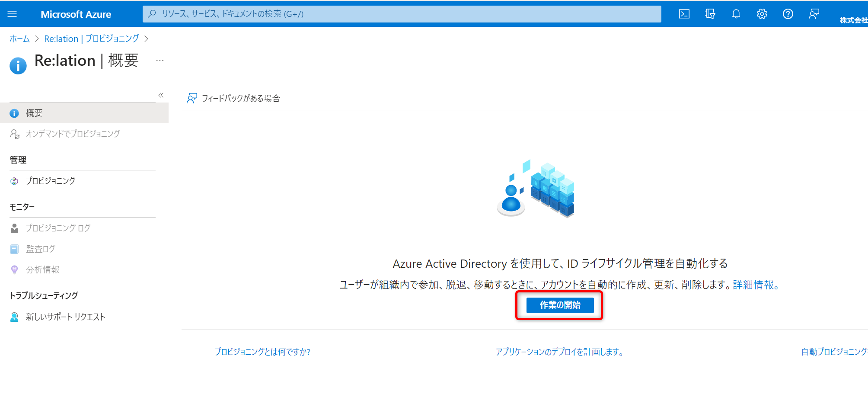Open the Azure portal hamburger menu
Screen dimensions: 868x404
(x=12, y=14)
